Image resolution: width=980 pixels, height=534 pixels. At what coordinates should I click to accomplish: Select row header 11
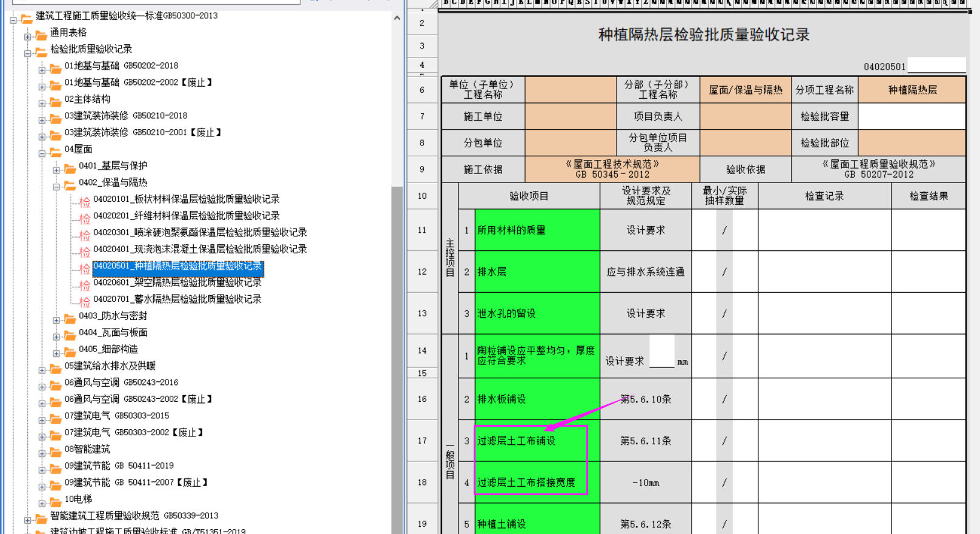point(422,230)
